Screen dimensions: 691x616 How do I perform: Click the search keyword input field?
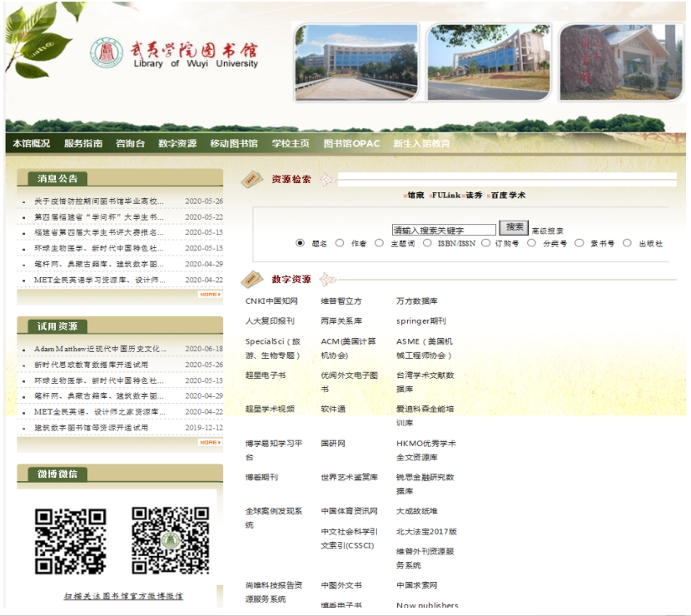click(443, 230)
